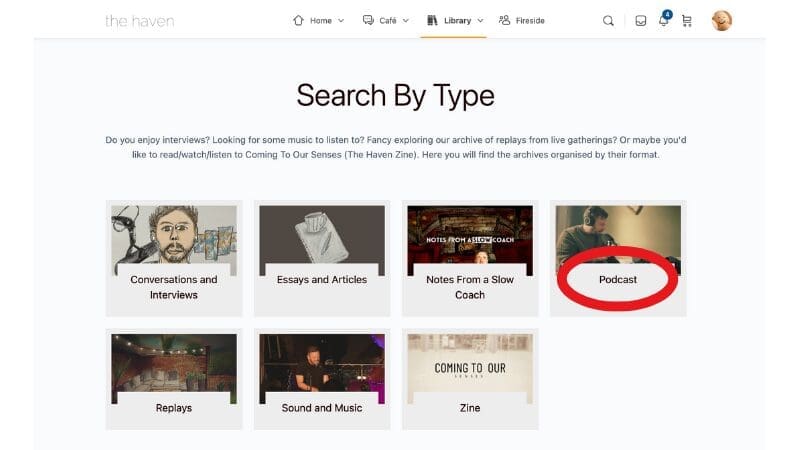Click the Home house icon
This screenshot has width=800, height=450.
[x=298, y=20]
